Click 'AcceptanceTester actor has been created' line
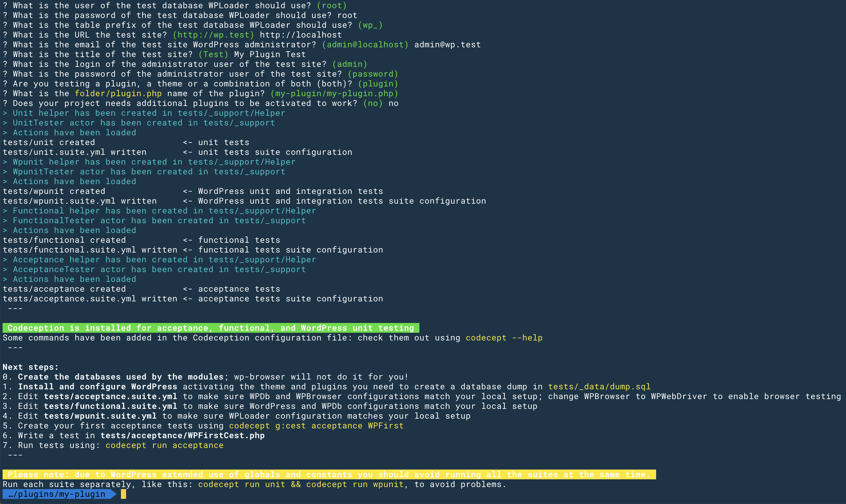This screenshot has width=846, height=504. click(x=154, y=270)
